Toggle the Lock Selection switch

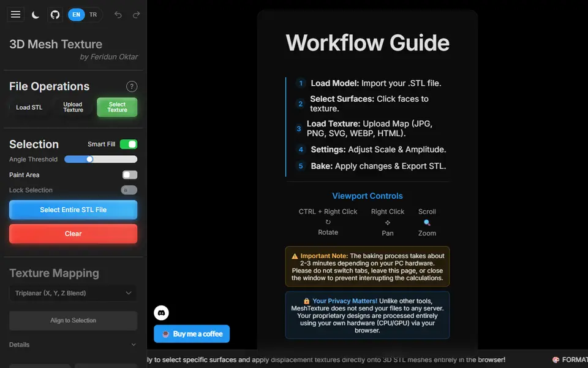[x=129, y=190]
